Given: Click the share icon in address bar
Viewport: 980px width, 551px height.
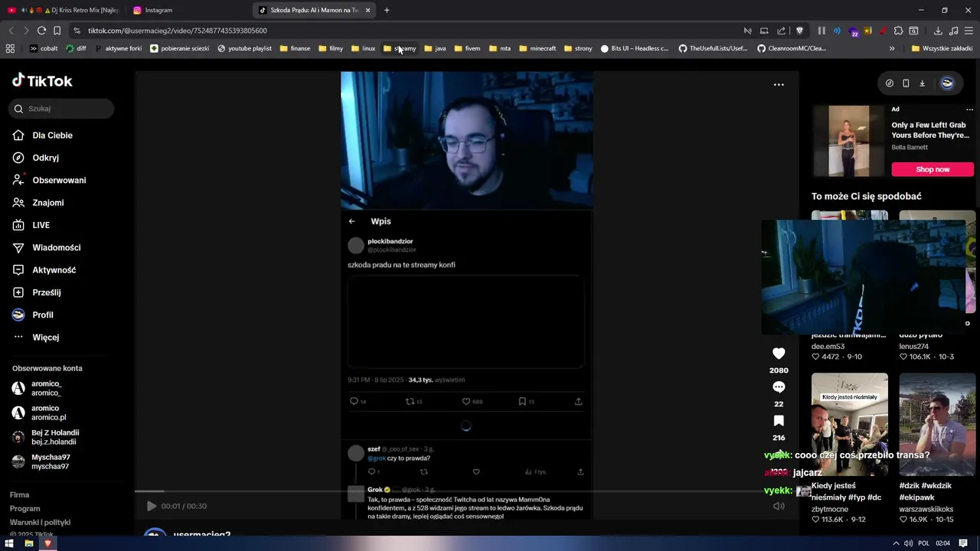Looking at the screenshot, I should [781, 31].
